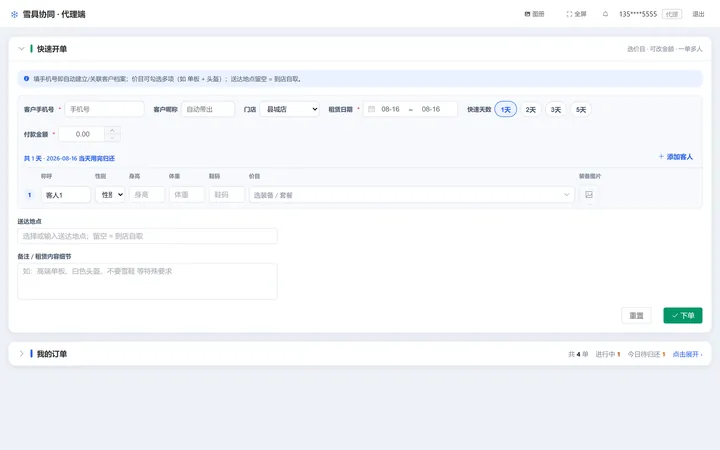Toggle 全屏 fullscreen mode
Viewport: 720px width, 450px height.
(x=576, y=14)
